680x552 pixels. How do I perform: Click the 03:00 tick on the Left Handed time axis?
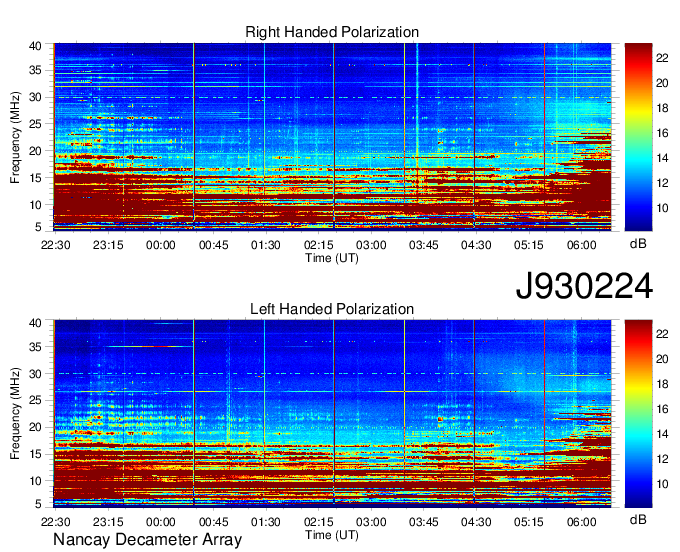click(371, 522)
